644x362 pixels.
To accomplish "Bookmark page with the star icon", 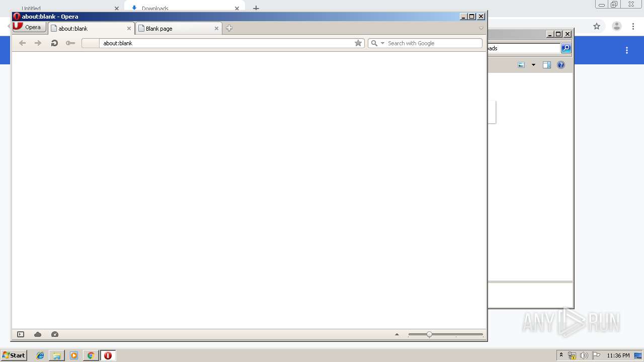I will click(358, 43).
